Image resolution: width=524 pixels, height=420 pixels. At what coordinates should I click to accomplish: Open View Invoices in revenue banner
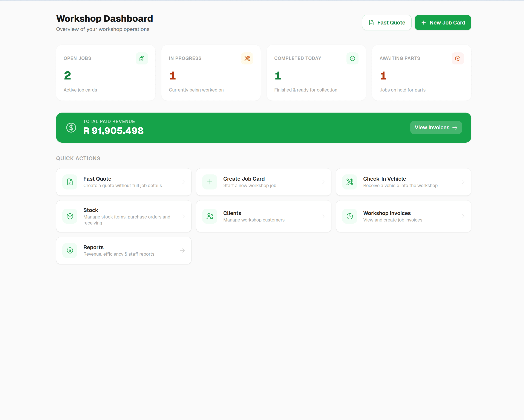pos(436,128)
